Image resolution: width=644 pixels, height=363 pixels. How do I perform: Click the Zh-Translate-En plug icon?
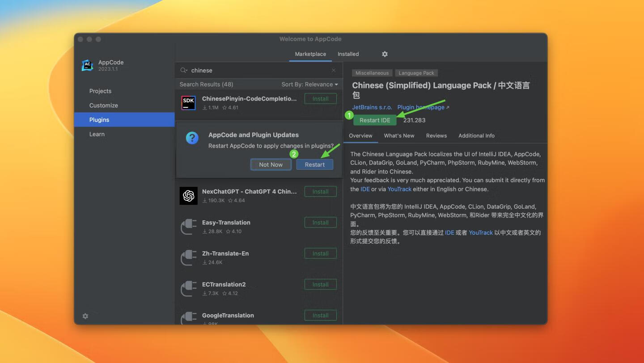(x=188, y=257)
